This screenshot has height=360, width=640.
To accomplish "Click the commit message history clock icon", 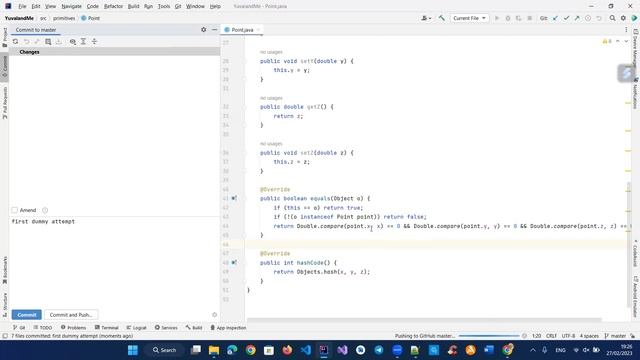I will click(x=45, y=210).
